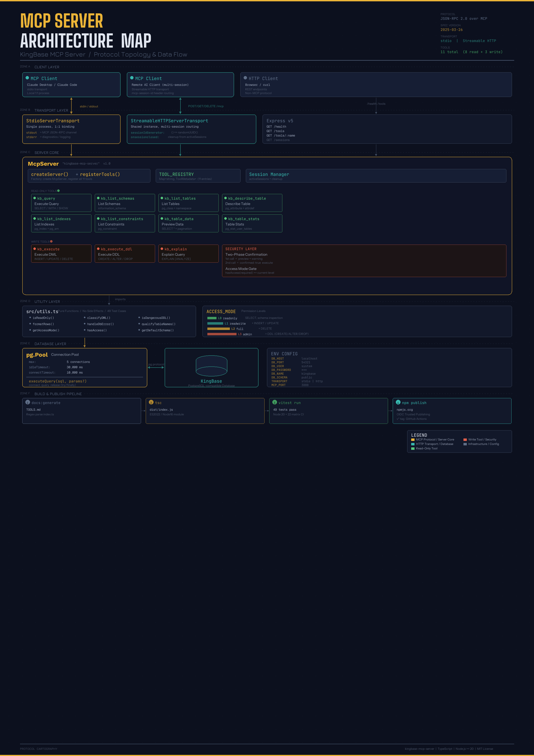Image resolution: width=534 pixels, height=756 pixels.
Task: Click the green dot on the stdio MCP Client
Action: (27, 78)
